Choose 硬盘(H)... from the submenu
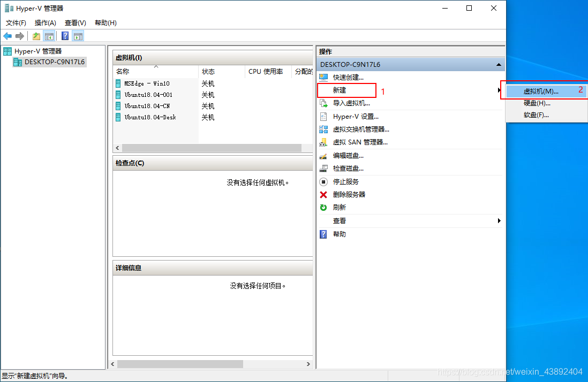 546,103
